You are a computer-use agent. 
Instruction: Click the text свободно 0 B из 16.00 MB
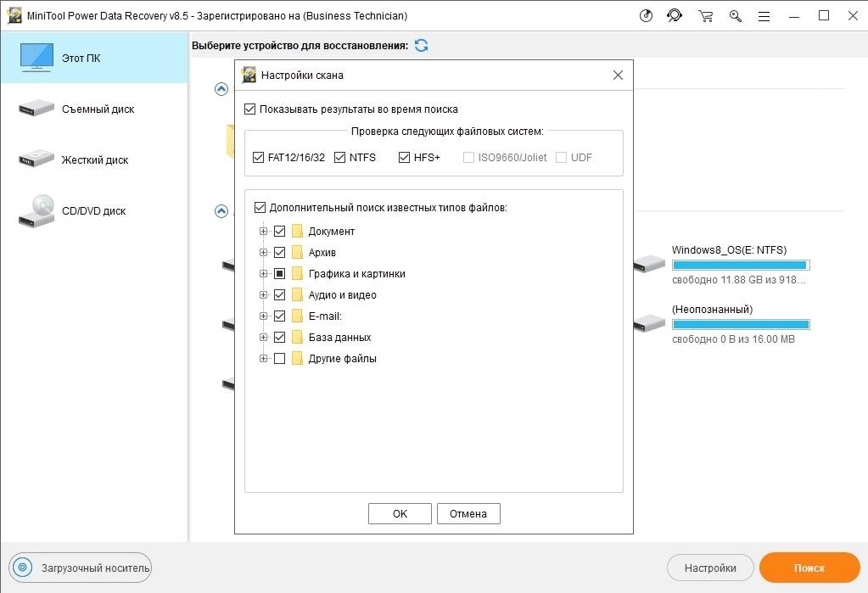733,338
